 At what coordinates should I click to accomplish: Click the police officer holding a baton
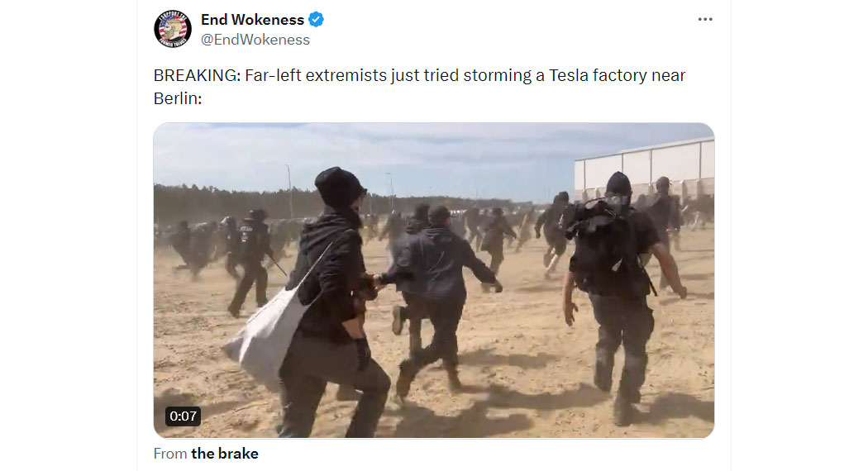[252, 260]
